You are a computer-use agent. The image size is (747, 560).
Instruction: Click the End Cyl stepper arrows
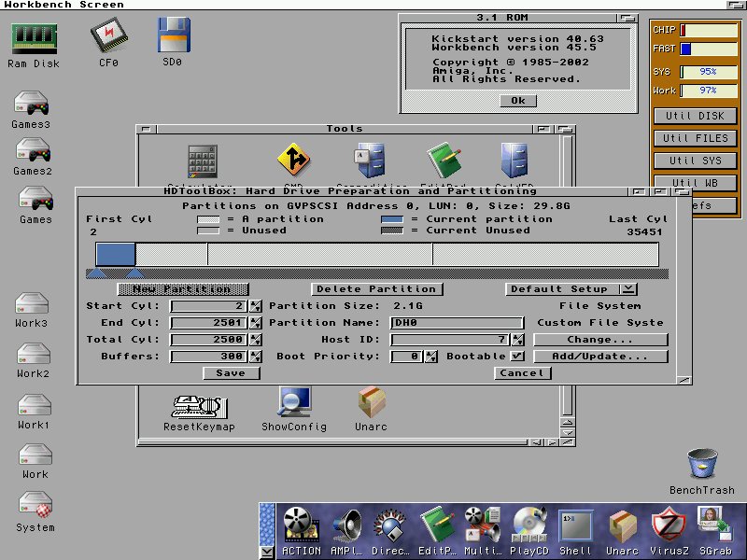(x=256, y=323)
